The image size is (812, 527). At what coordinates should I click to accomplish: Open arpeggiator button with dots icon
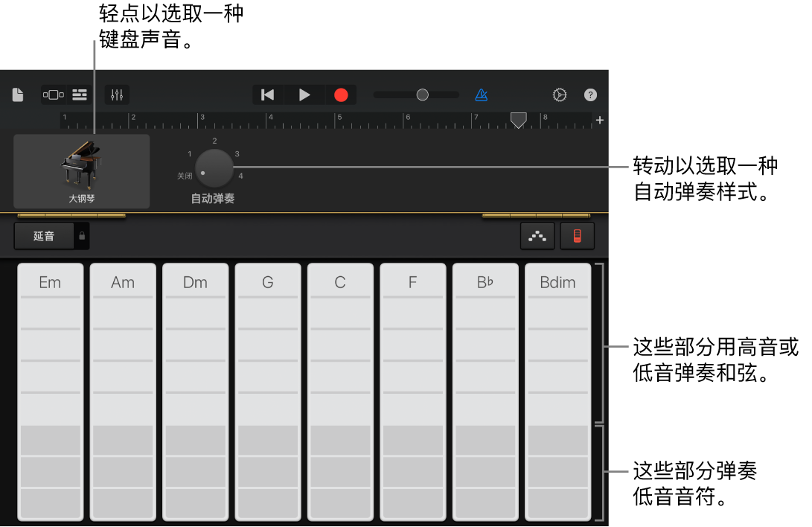pyautogui.click(x=537, y=236)
